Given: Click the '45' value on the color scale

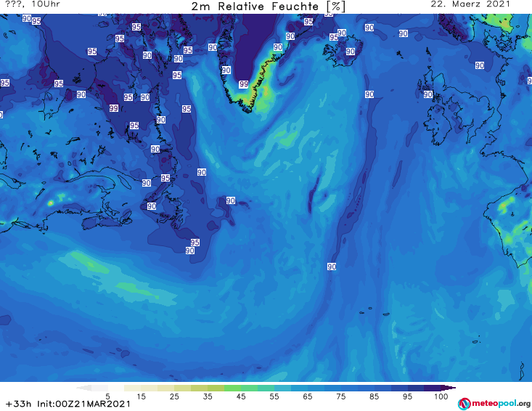Looking at the screenshot, I should 241,396.
